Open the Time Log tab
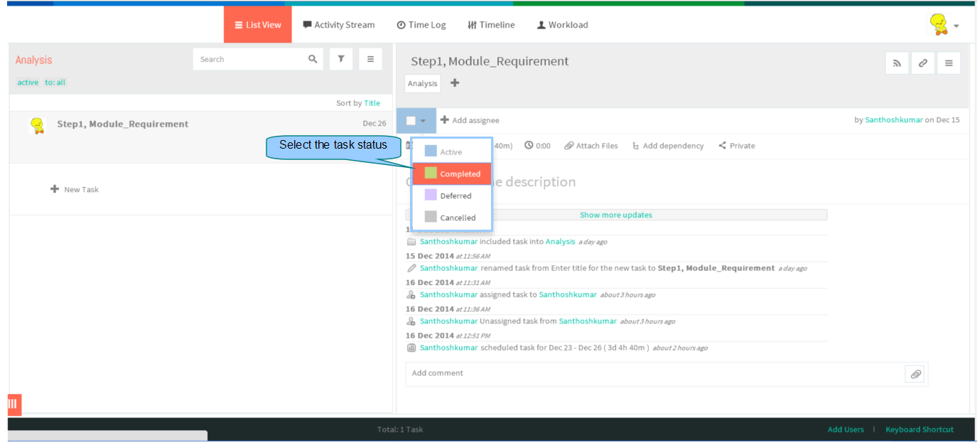Image resolution: width=980 pixels, height=448 pixels. [x=421, y=25]
